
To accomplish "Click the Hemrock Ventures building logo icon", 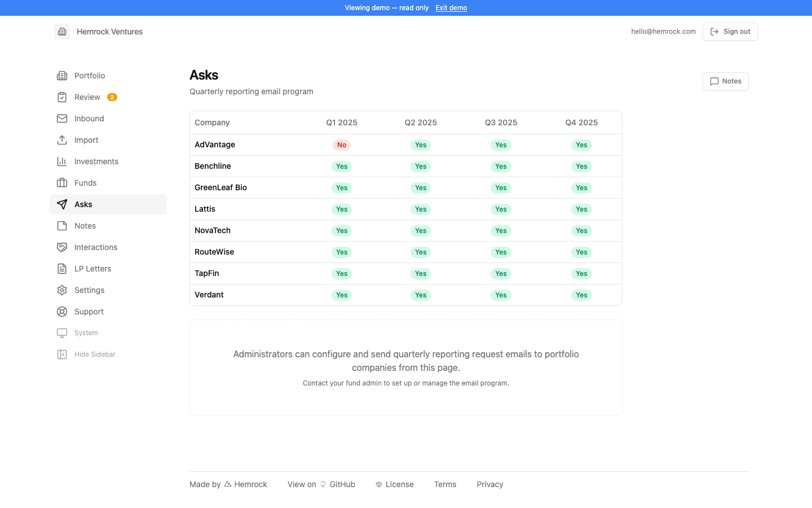I will point(62,32).
